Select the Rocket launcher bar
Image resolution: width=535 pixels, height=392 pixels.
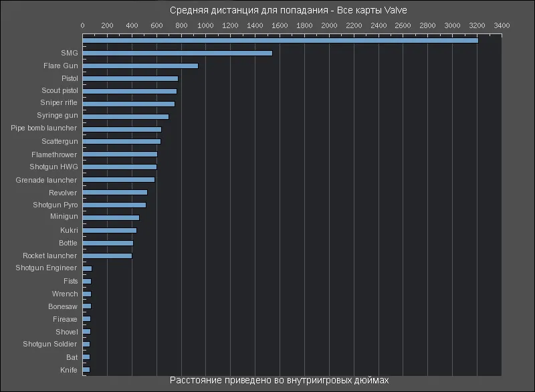107,256
